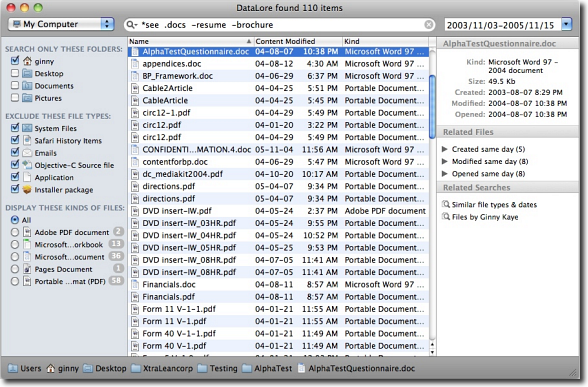Uncheck Emails exclusion checkbox
The image size is (588, 387).
[x=15, y=152]
